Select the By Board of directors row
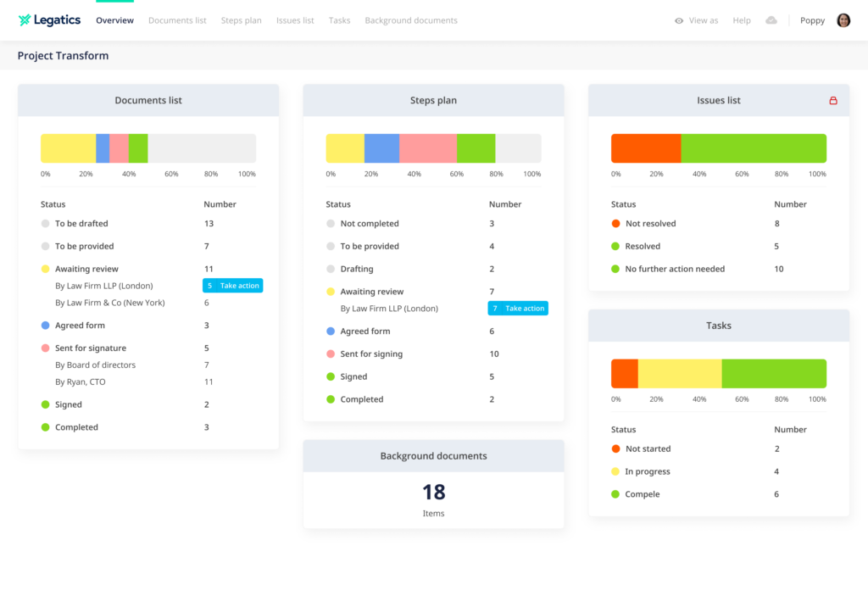Screen dimensions: 868x596 coord(95,365)
